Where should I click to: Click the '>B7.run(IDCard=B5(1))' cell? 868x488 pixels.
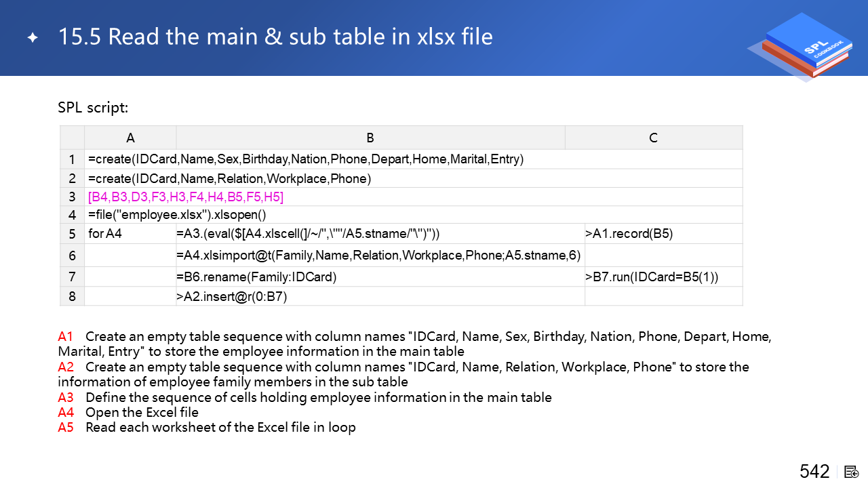pyautogui.click(x=652, y=277)
